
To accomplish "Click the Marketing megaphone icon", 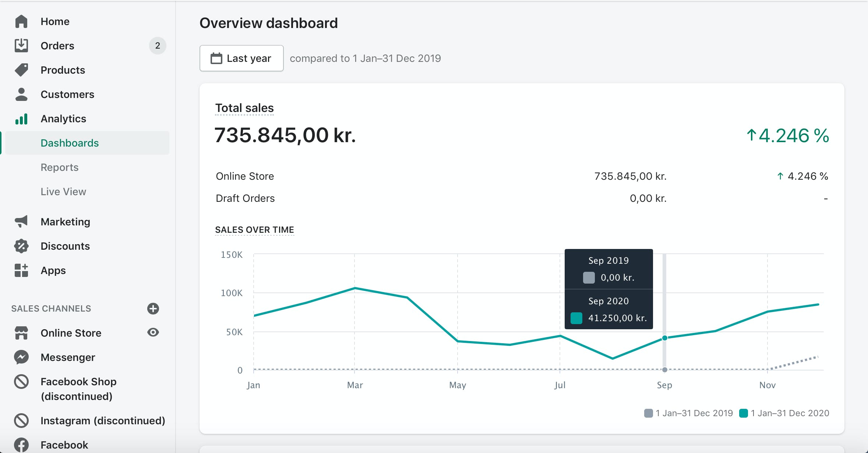I will point(21,221).
